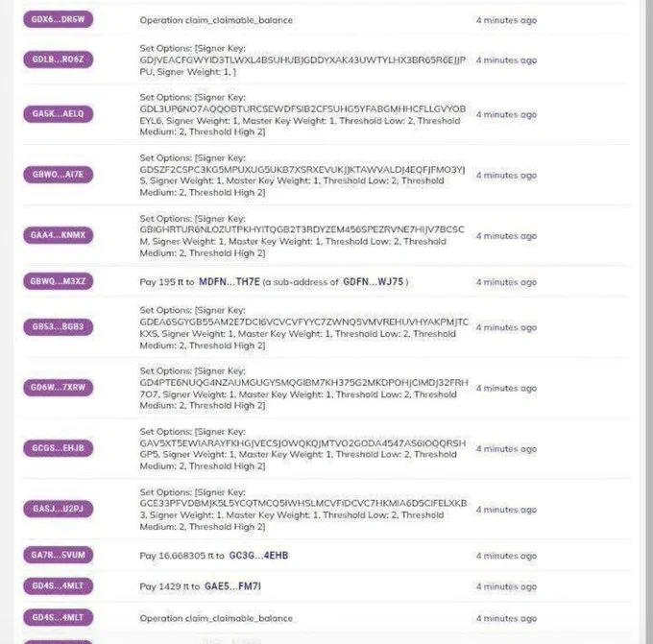The width and height of the screenshot is (653, 644).
Task: Open the GDFN...WJ75 sub-address parent link
Action: (x=374, y=282)
